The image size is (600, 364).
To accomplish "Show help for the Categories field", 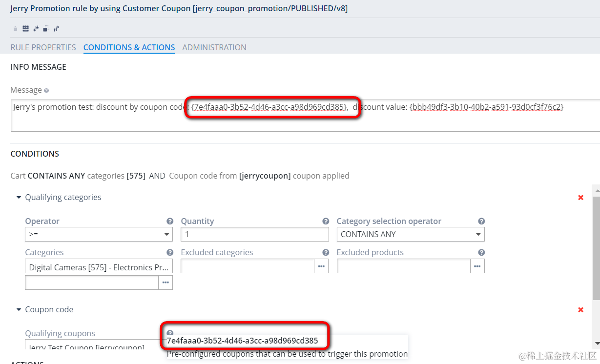I will 170,252.
